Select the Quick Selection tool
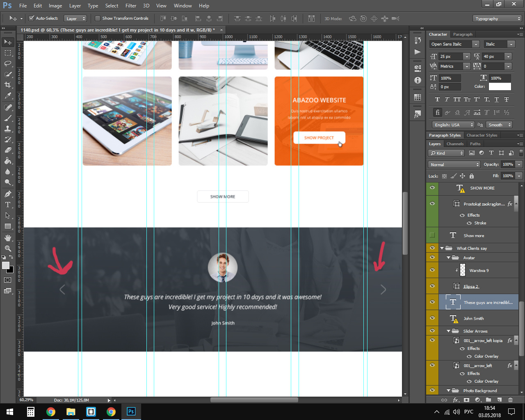 [x=8, y=74]
